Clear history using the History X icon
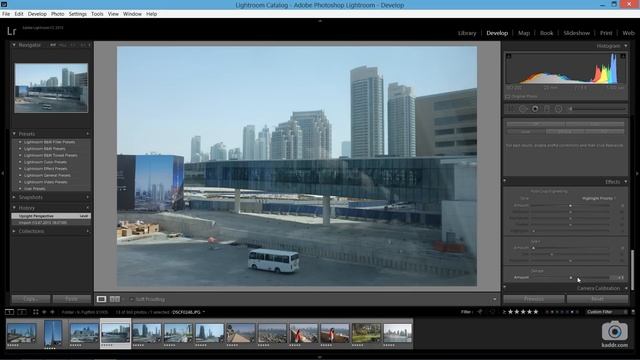This screenshot has height=360, width=640. pyautogui.click(x=88, y=208)
